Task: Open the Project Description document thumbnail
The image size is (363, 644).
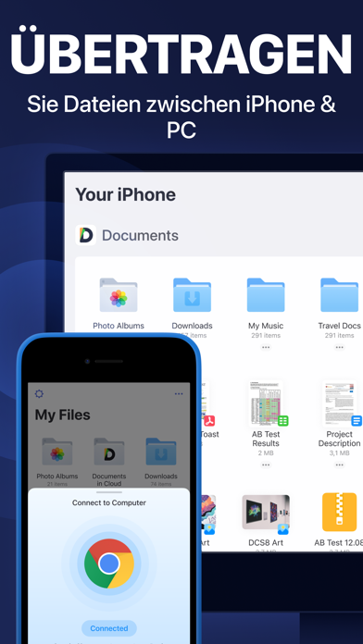Action: (339, 403)
